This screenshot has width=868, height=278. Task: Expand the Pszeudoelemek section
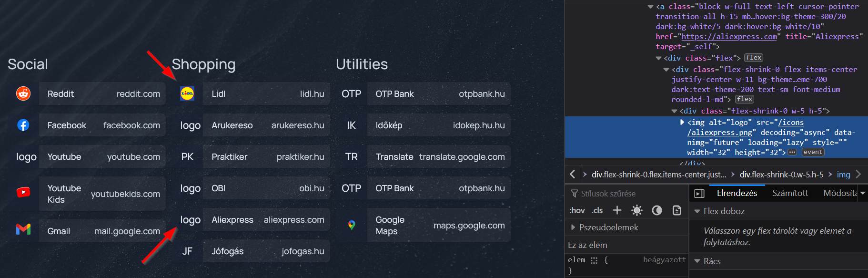606,227
